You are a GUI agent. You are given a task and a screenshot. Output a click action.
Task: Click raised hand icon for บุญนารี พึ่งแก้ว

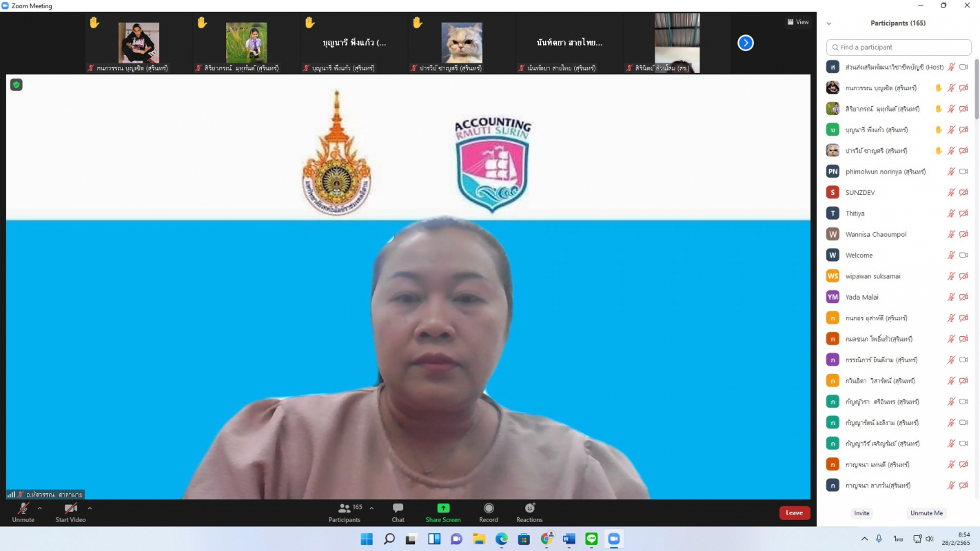click(938, 129)
